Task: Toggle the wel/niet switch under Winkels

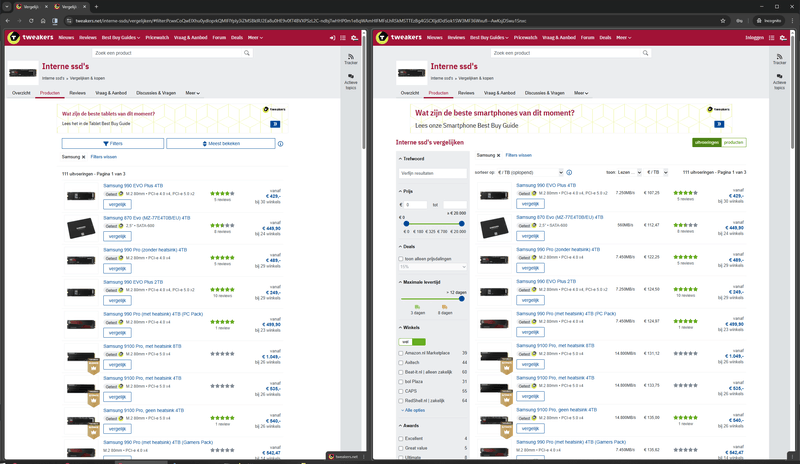Action: point(412,341)
